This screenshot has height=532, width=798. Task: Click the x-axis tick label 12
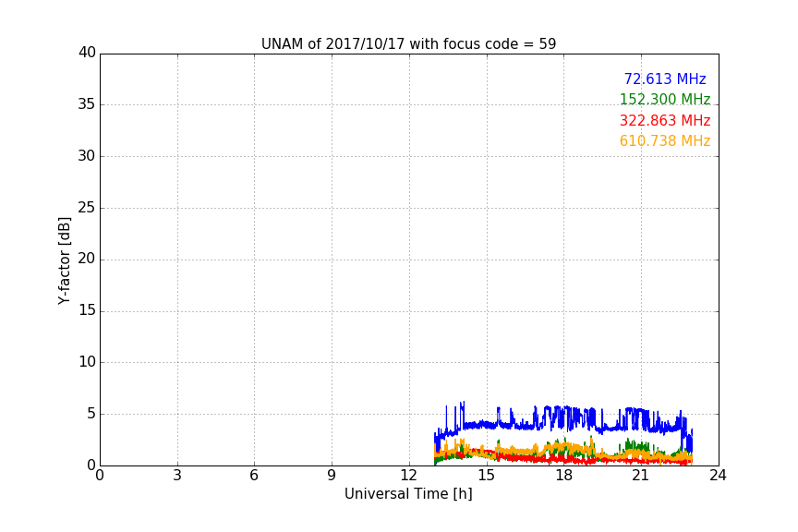coord(408,476)
